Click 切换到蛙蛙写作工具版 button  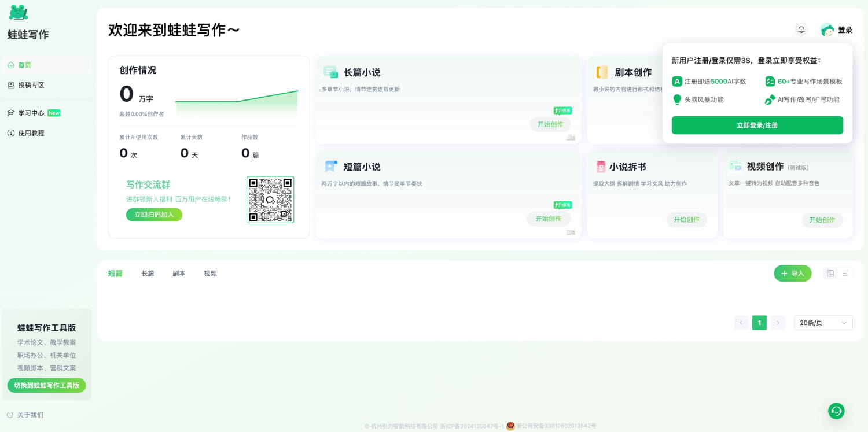click(x=46, y=385)
